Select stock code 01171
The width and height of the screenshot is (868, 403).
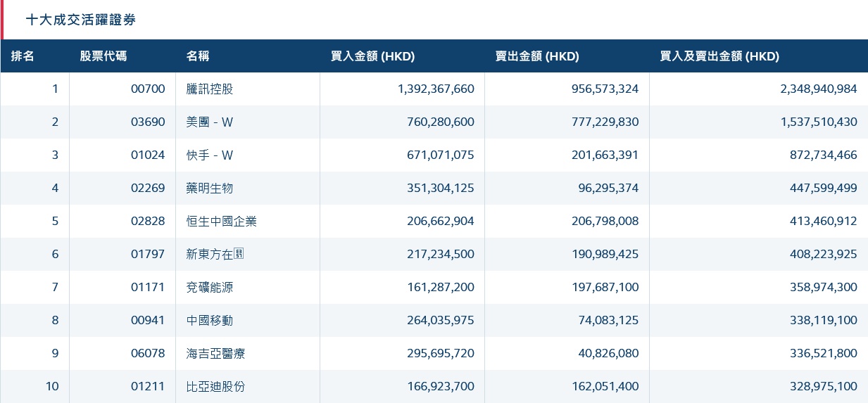click(x=148, y=288)
